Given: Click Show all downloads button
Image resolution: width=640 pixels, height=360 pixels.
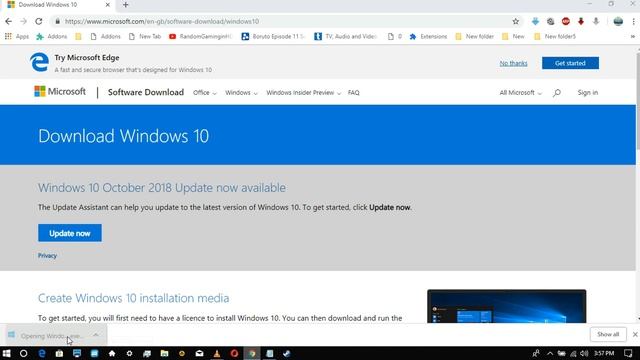Looking at the screenshot, I should [608, 334].
